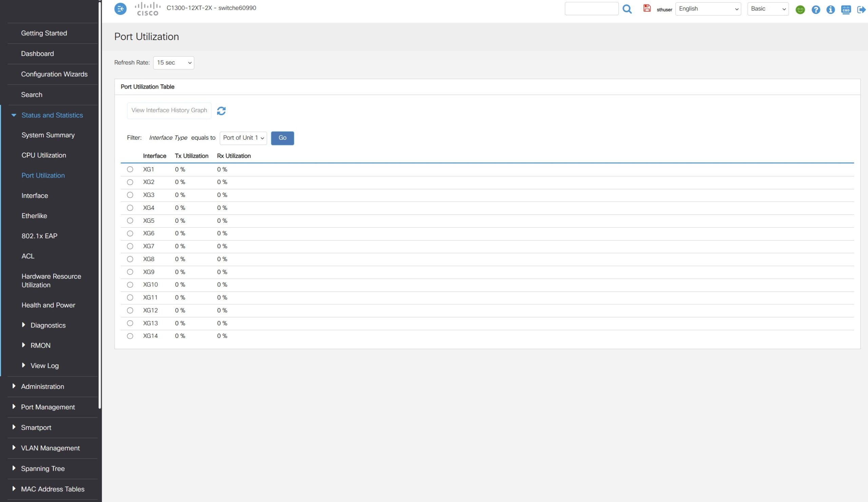Open the CBD dashboard icon
Screen dimensions: 868x502
(846, 9)
